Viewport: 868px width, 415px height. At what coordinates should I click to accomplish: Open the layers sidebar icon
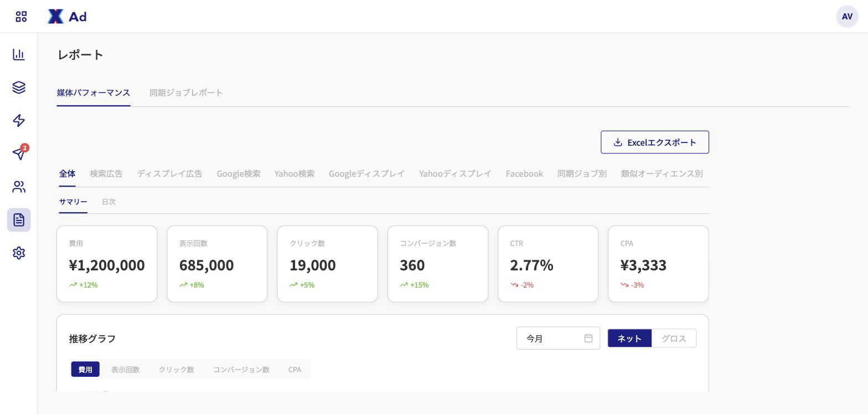pos(19,88)
